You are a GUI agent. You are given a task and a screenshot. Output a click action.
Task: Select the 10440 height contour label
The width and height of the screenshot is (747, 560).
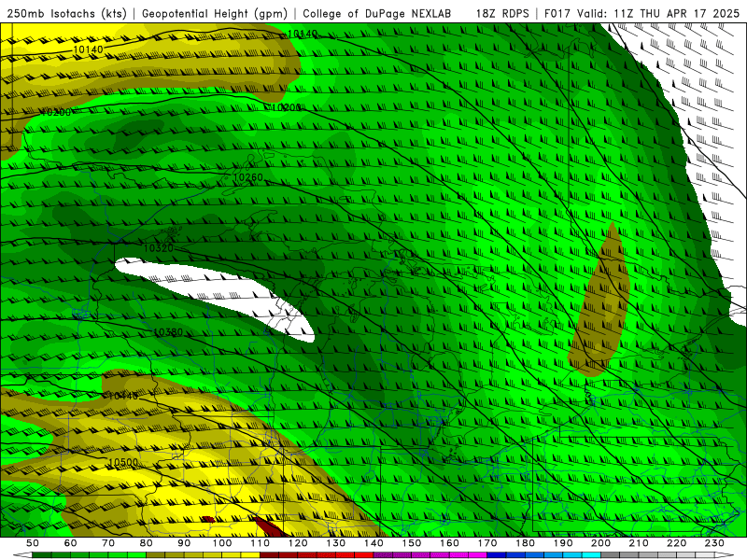click(x=123, y=396)
